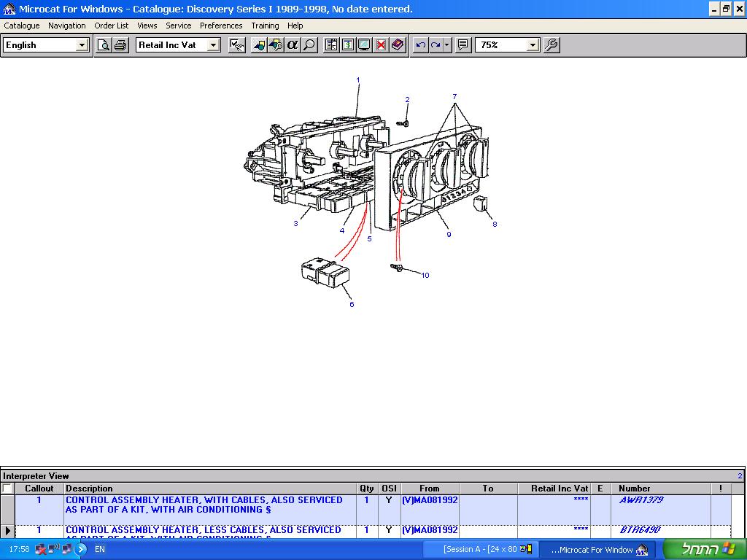Toggle the select-all checkbox in table header
747x560 pixels.
pyautogui.click(x=7, y=489)
